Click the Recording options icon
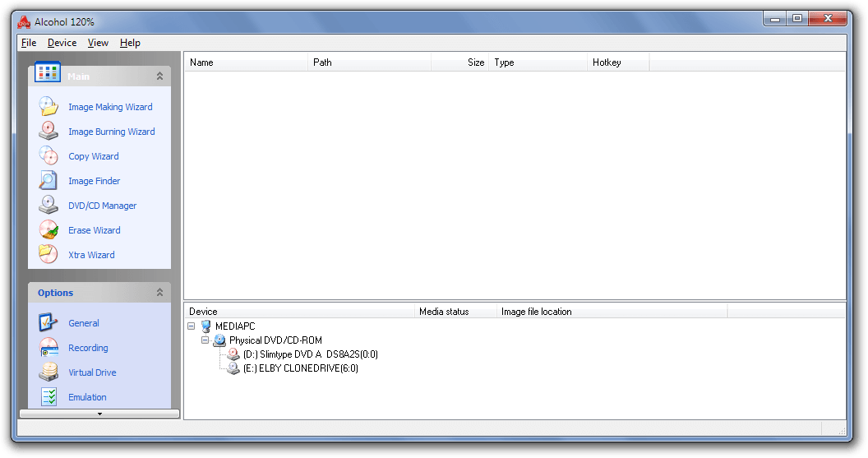Screen dimensions: 868x458 point(48,347)
